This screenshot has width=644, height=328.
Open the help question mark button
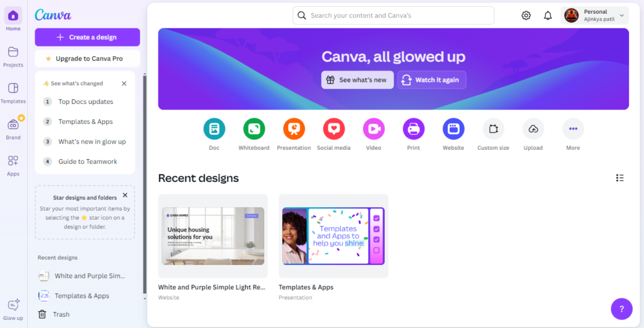click(621, 308)
